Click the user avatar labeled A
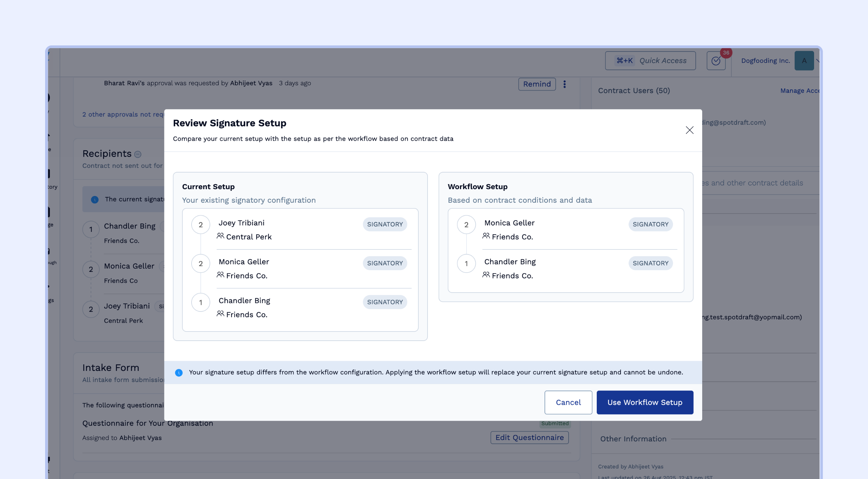 804,61
